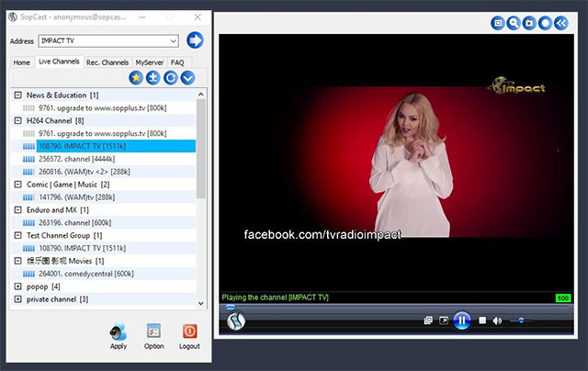
Task: Expand the popop channel group
Action: 18,287
